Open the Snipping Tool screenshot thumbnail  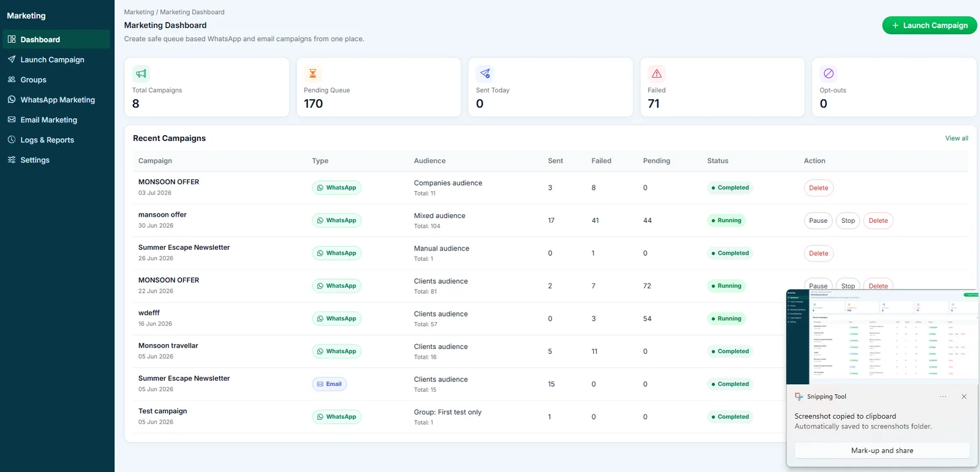882,337
